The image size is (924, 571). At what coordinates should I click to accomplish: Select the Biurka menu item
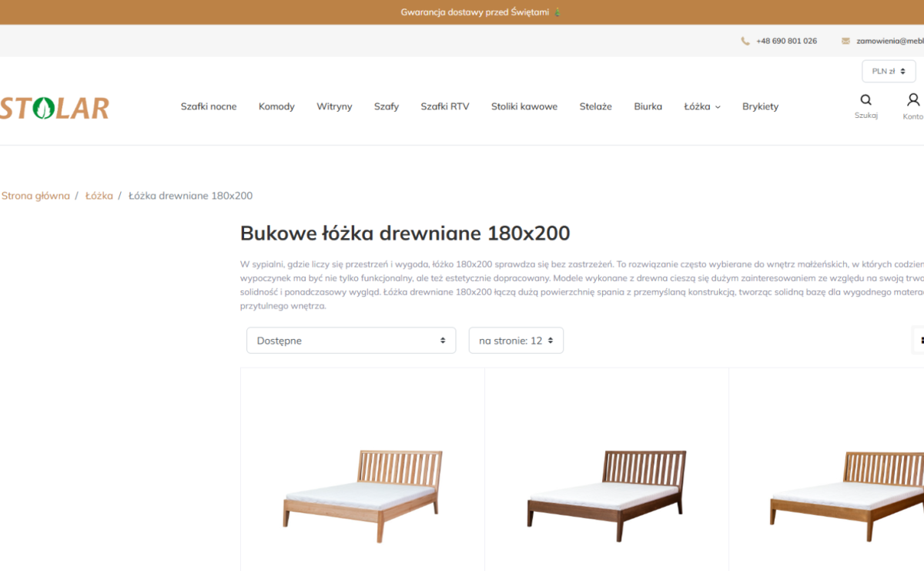coord(648,106)
